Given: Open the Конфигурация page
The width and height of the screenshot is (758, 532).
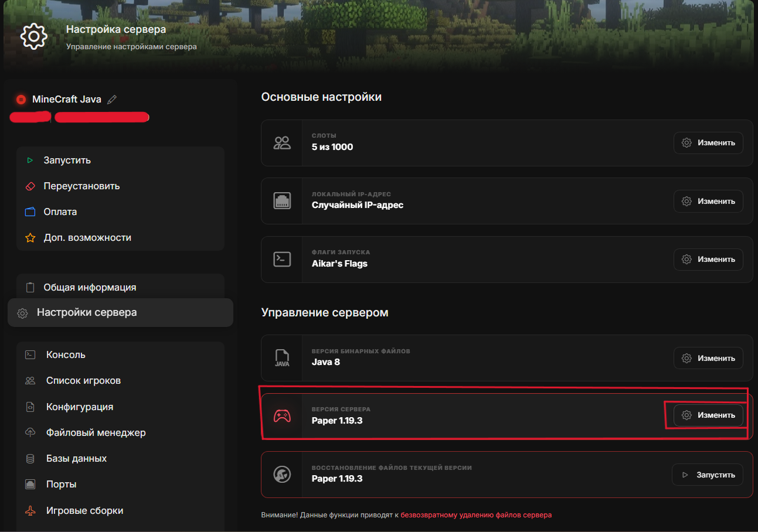Looking at the screenshot, I should (x=120, y=407).
